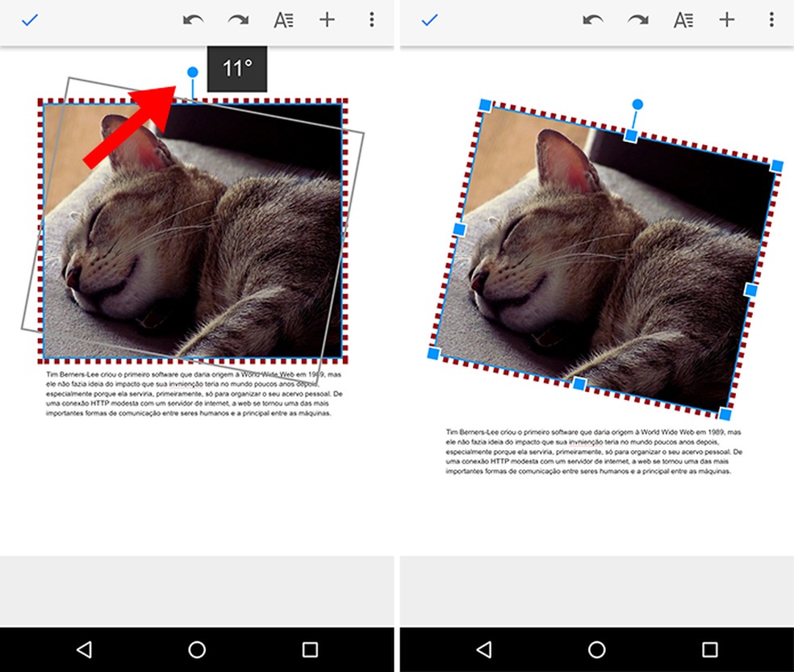Tap the undo arrow in right screen

coord(593,20)
